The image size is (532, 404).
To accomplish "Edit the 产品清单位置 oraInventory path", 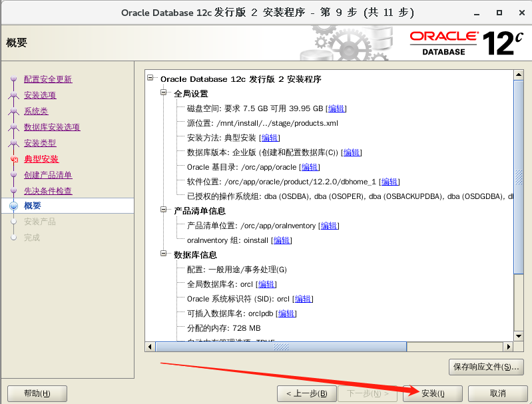I will tap(329, 226).
